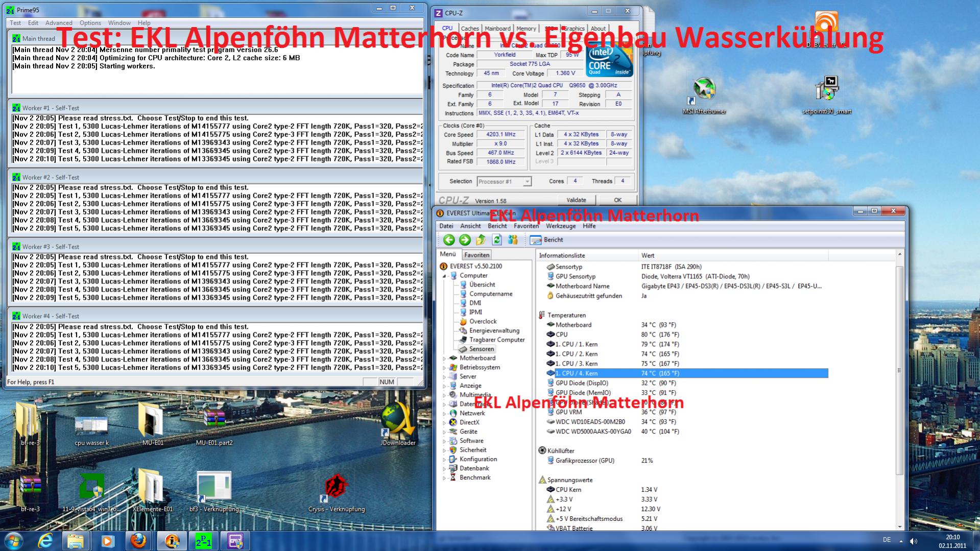Image resolution: width=980 pixels, height=551 pixels.
Task: Switch to the Caches tab in CPU-Z
Action: [470, 29]
